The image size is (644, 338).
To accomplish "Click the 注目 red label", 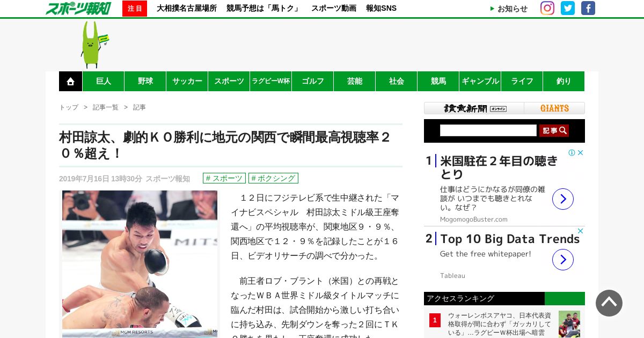I will [135, 9].
